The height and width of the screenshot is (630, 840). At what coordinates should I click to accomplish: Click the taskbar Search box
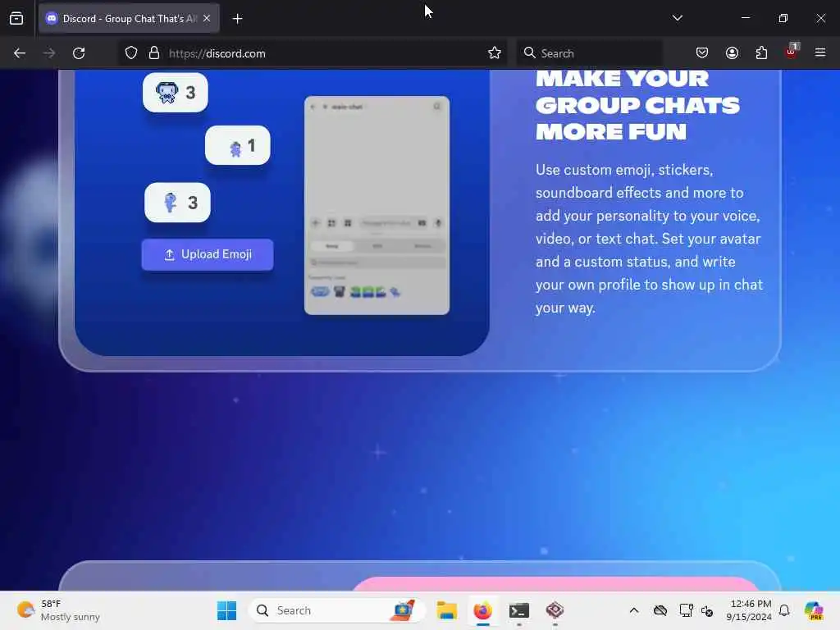coord(336,610)
